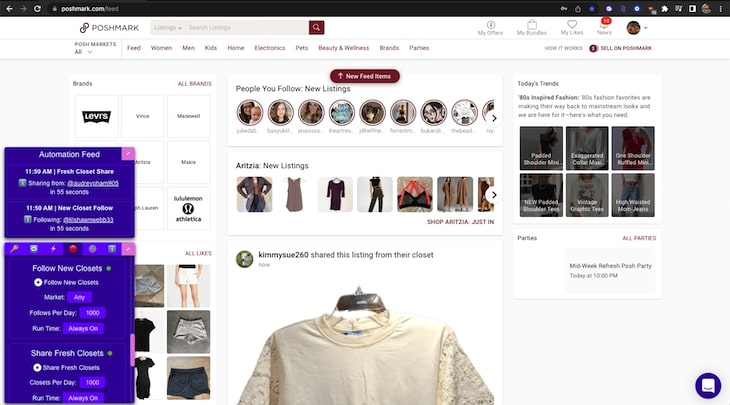This screenshot has height=405, width=730.
Task: Click the camera icon in automation panel
Action: (x=34, y=249)
